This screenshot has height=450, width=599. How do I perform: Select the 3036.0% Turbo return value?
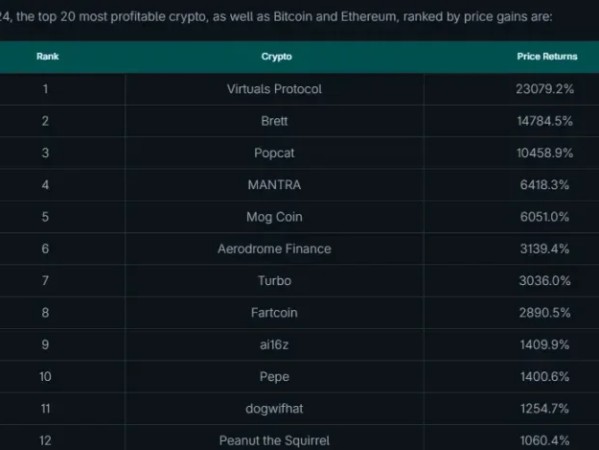pos(545,281)
